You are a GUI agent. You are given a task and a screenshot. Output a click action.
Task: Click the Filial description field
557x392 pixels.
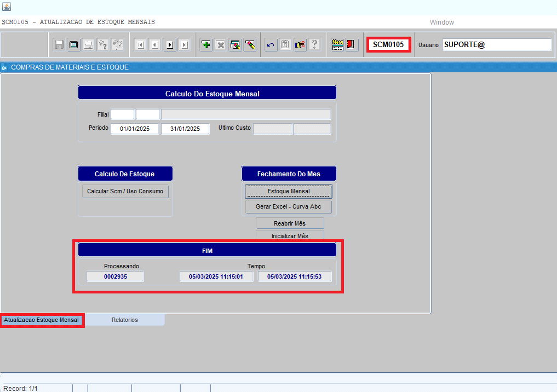[246, 114]
